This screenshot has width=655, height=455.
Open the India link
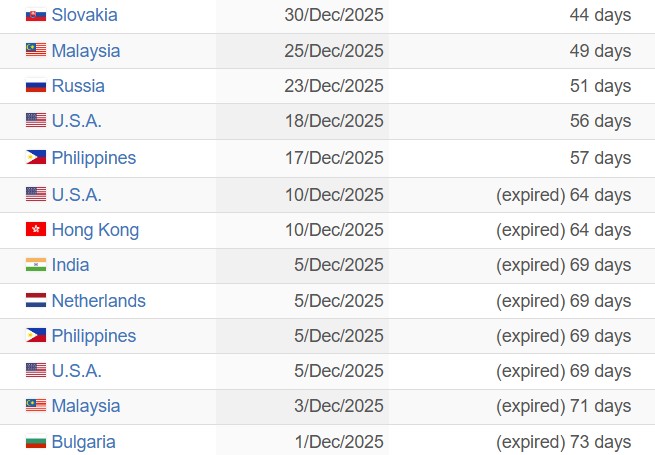pos(70,265)
